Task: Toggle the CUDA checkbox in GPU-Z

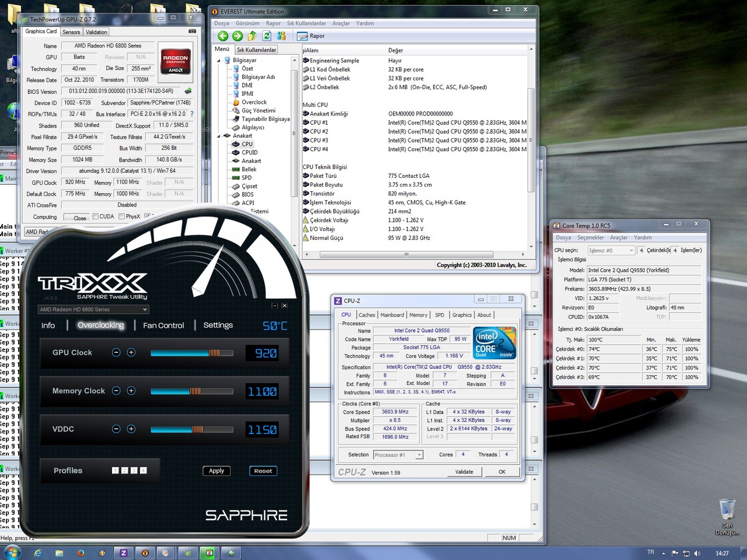Action: click(96, 216)
